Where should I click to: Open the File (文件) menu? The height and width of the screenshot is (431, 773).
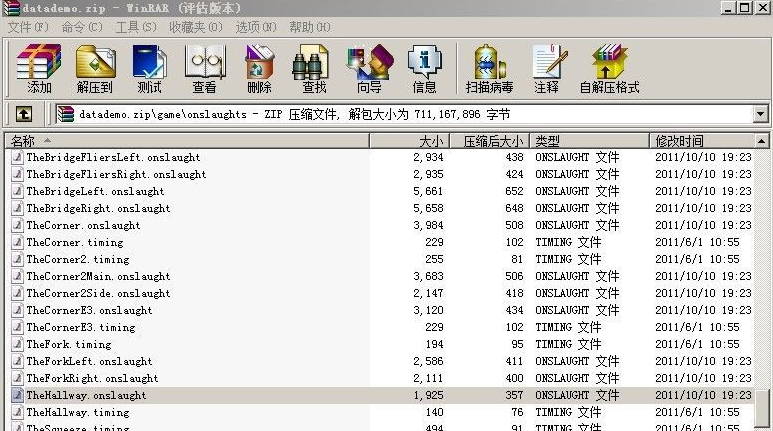click(x=27, y=27)
